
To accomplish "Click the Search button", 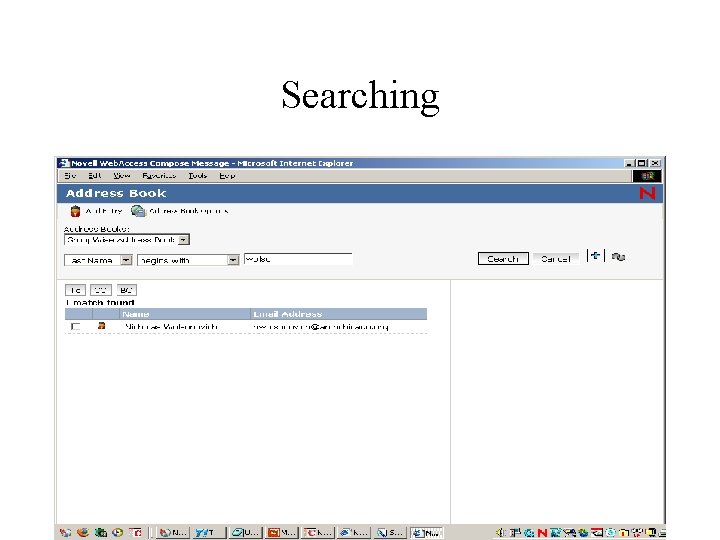I will point(503,259).
